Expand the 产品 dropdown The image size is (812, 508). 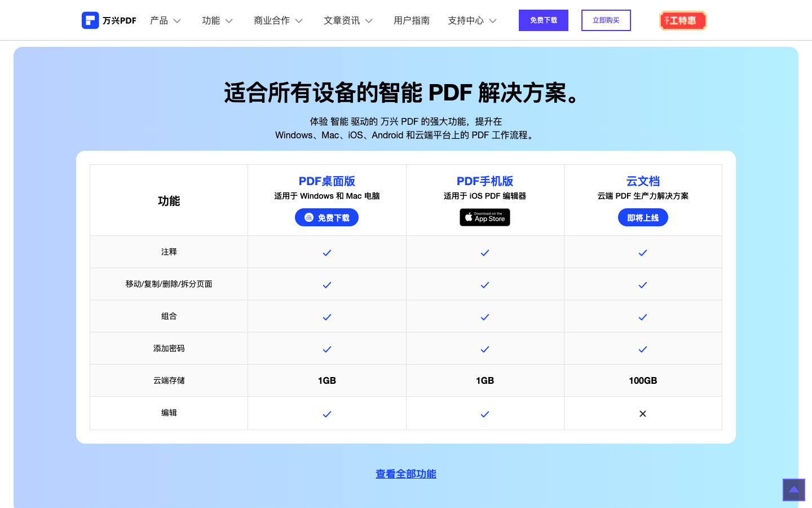tap(165, 20)
